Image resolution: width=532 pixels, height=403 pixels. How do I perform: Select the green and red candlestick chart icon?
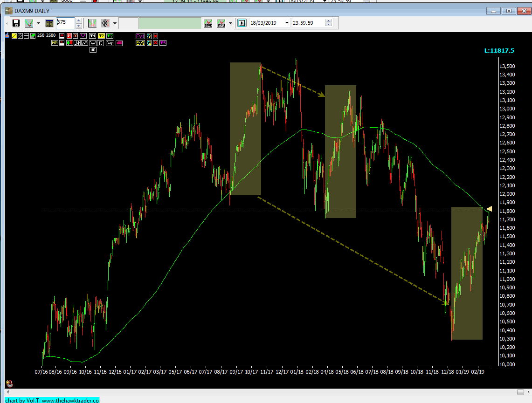69,43
